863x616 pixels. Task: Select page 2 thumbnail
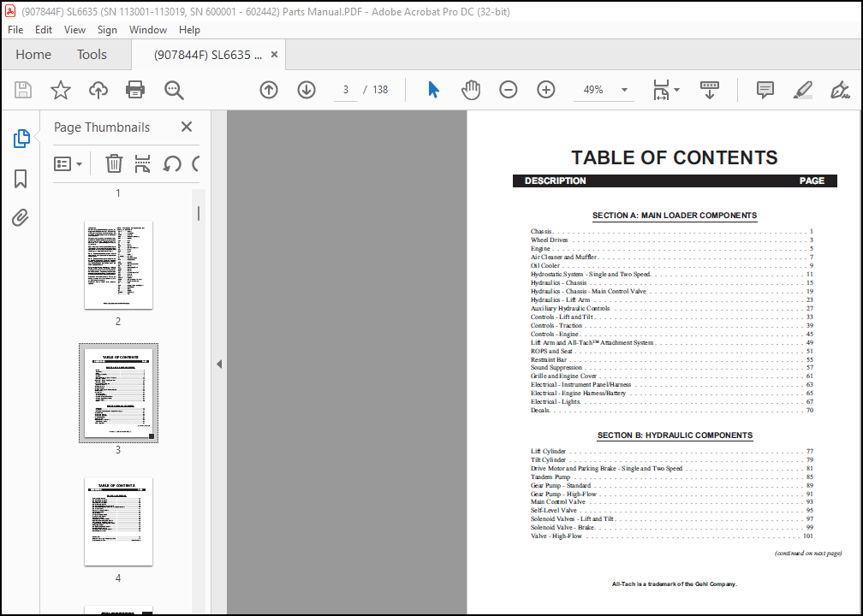click(118, 264)
